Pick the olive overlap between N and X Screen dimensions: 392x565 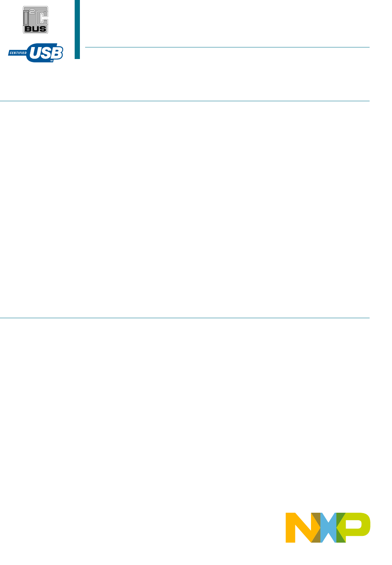click(x=316, y=528)
